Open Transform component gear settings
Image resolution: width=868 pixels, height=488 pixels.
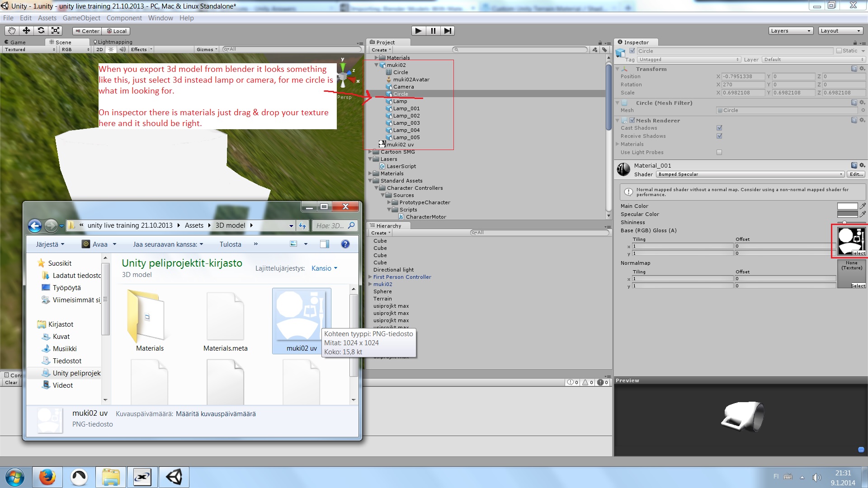[x=862, y=69]
